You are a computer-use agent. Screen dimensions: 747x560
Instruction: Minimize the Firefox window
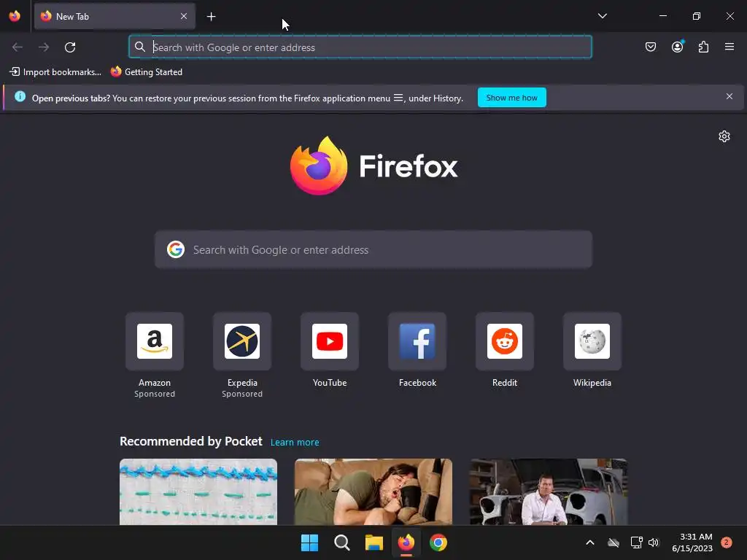662,16
